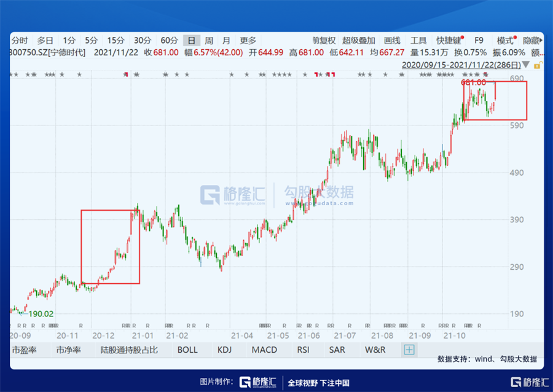Open the 画线 drawing tools
The width and height of the screenshot is (553, 392).
coord(392,41)
